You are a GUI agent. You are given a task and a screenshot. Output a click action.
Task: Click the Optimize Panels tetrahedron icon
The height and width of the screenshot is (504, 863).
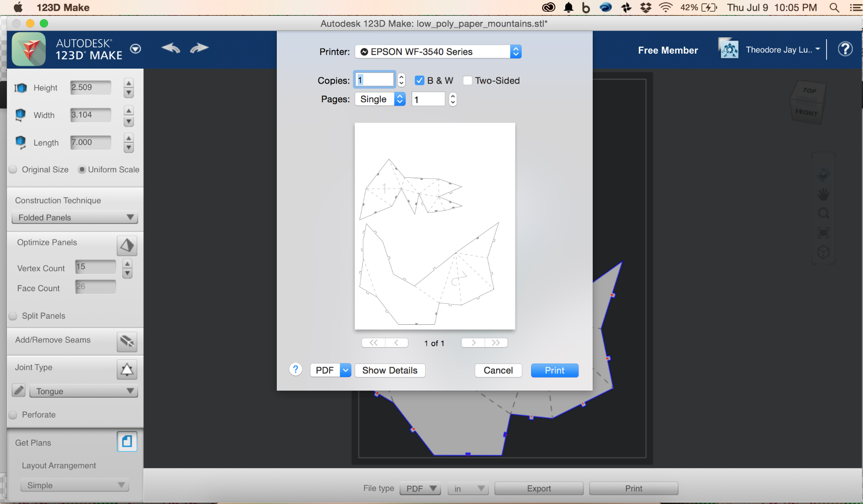point(127,245)
